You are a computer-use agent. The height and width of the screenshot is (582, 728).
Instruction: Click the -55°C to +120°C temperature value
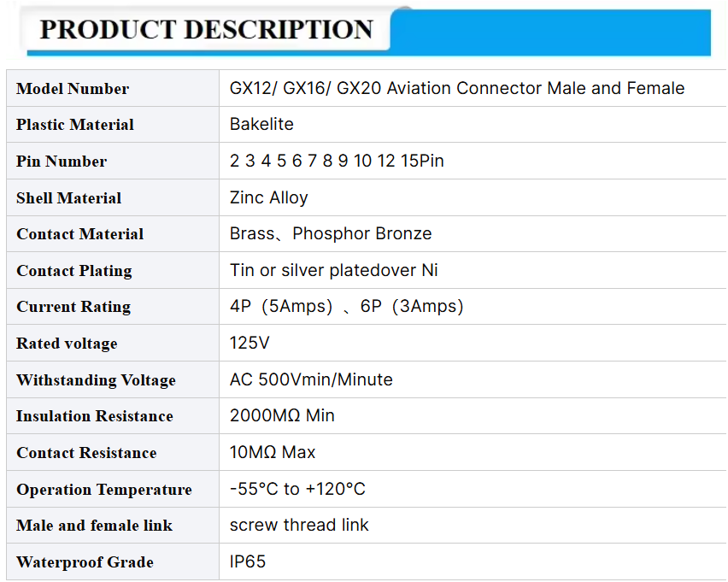[297, 489]
